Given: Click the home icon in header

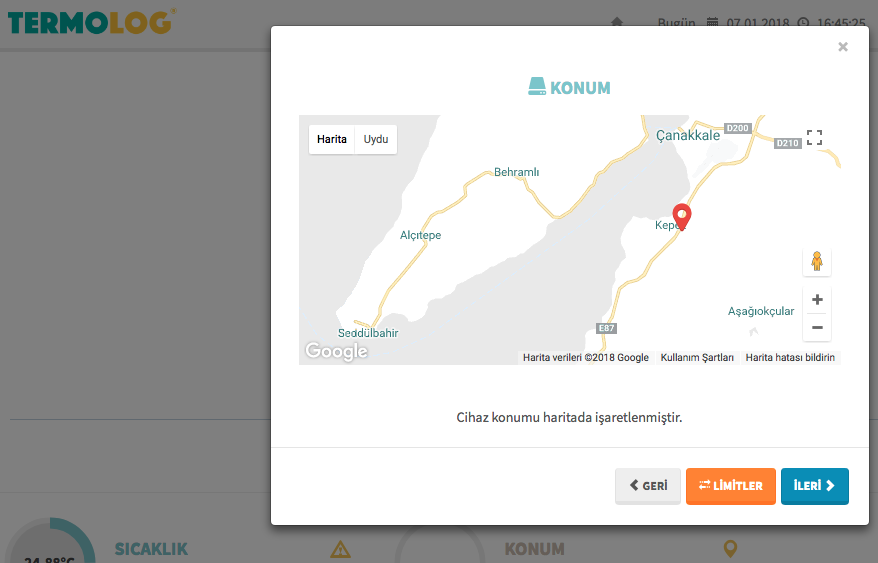Looking at the screenshot, I should coord(617,22).
